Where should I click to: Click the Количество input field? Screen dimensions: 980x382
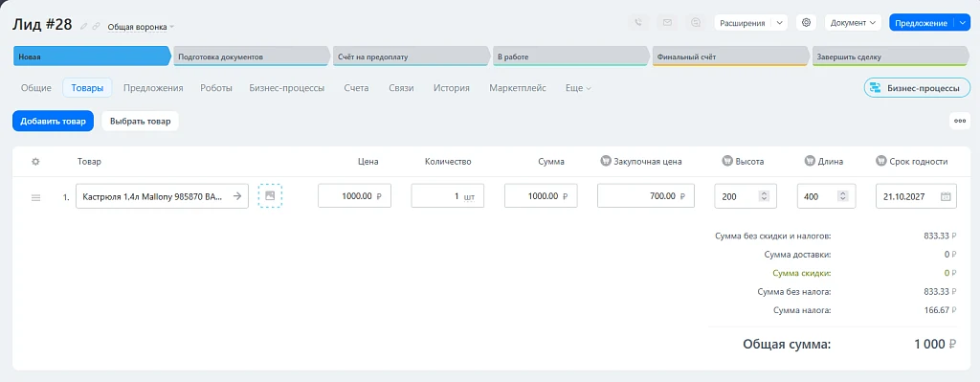[x=448, y=195]
